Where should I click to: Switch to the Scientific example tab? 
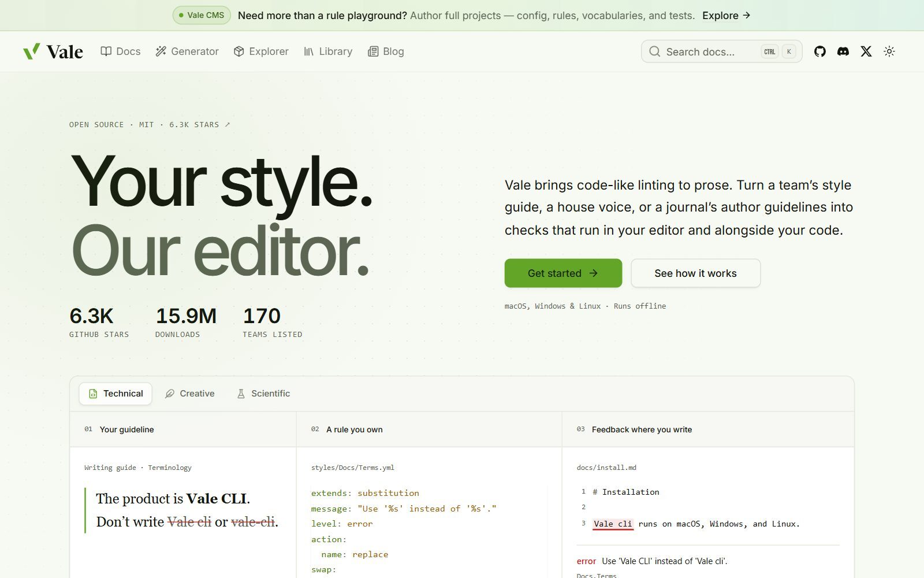(x=263, y=394)
